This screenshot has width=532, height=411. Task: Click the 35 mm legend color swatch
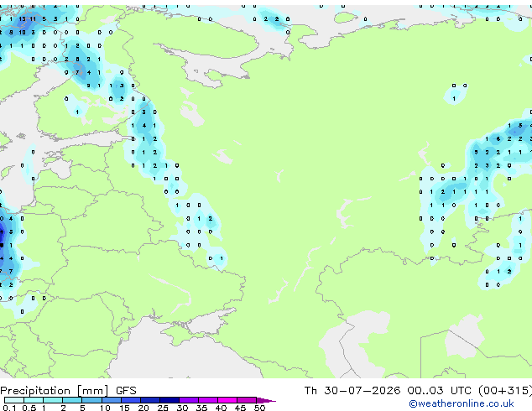(x=207, y=400)
